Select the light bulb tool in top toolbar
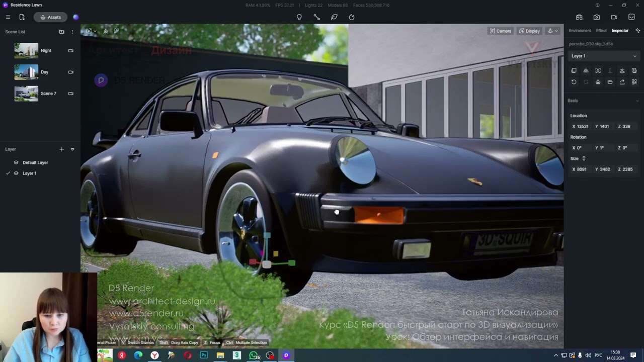This screenshot has width=644, height=362. point(299,17)
